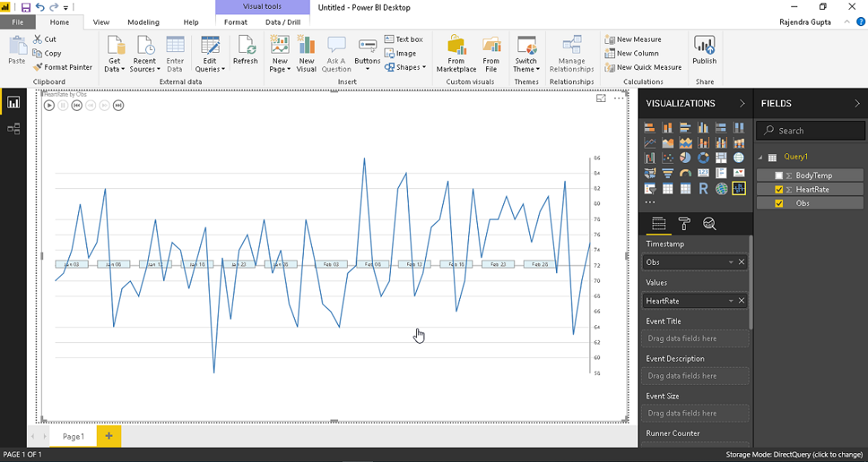Open the Help ribbon tab
868x462 pixels.
tap(191, 22)
